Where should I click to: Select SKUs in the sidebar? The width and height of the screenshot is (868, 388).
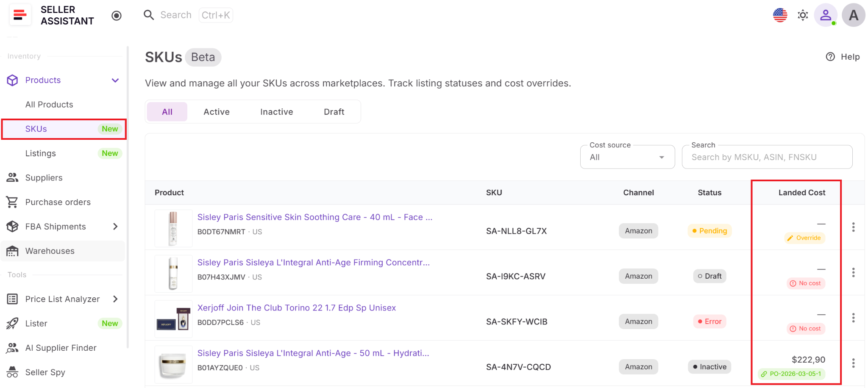(x=64, y=129)
